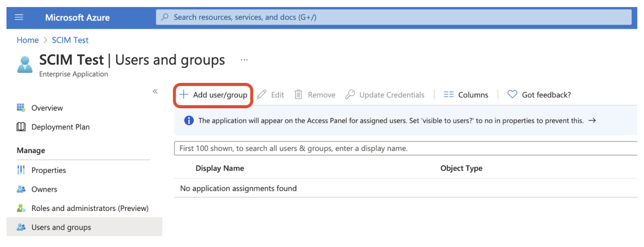The image size is (644, 247).
Task: Go to Home breadcrumb
Action: tap(28, 40)
